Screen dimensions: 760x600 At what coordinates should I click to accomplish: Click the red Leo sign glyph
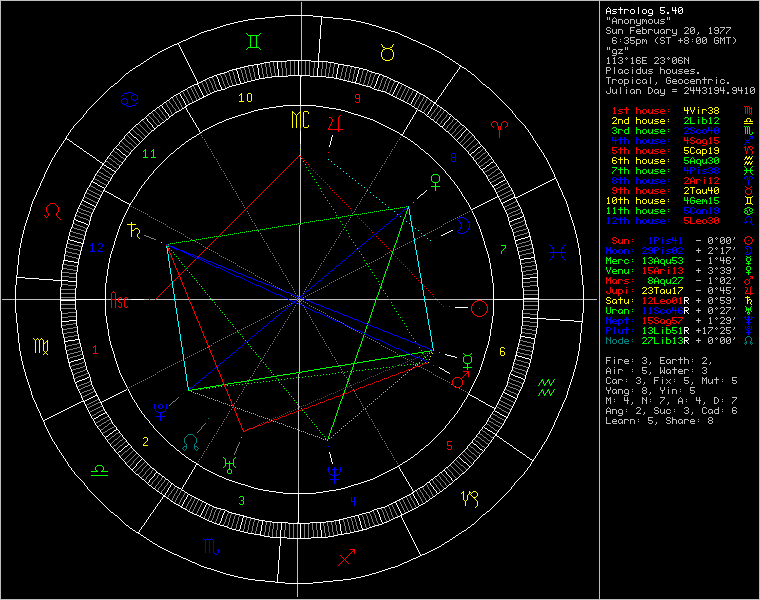53,212
